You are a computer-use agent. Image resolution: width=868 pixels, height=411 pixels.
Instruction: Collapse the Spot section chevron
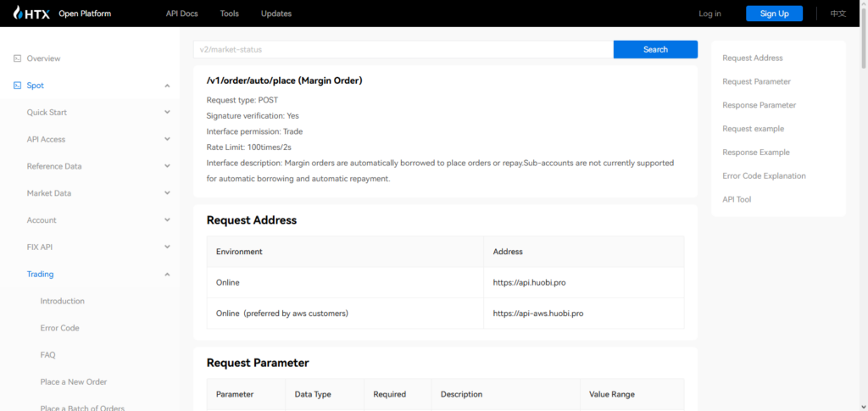[167, 86]
